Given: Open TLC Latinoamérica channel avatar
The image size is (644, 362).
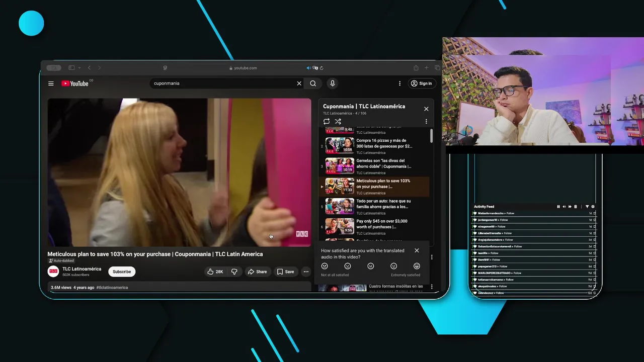Looking at the screenshot, I should (x=53, y=271).
